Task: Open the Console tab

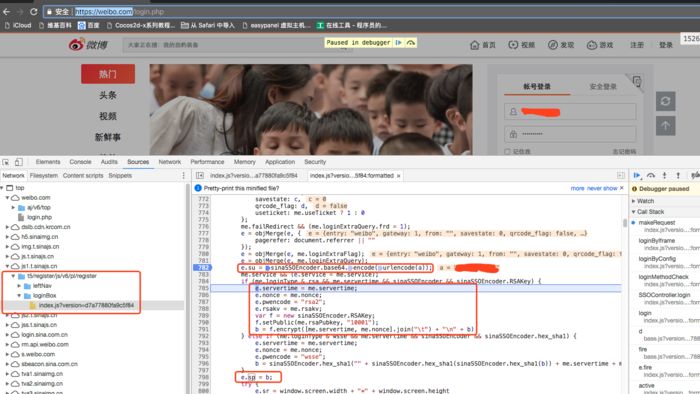Action: (80, 162)
